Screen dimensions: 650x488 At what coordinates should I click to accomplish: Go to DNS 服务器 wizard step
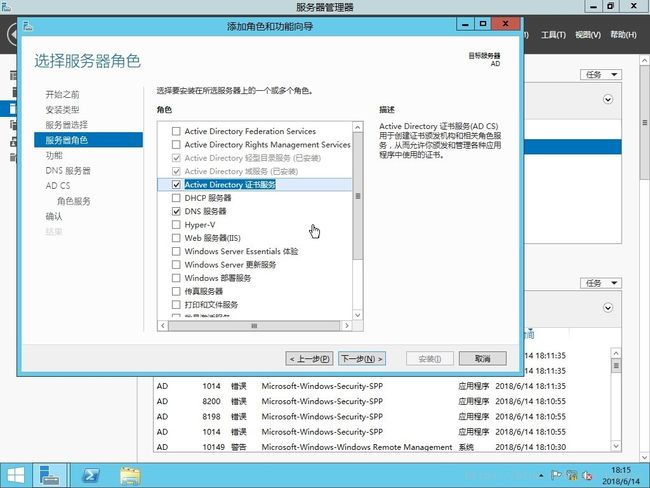[68, 170]
